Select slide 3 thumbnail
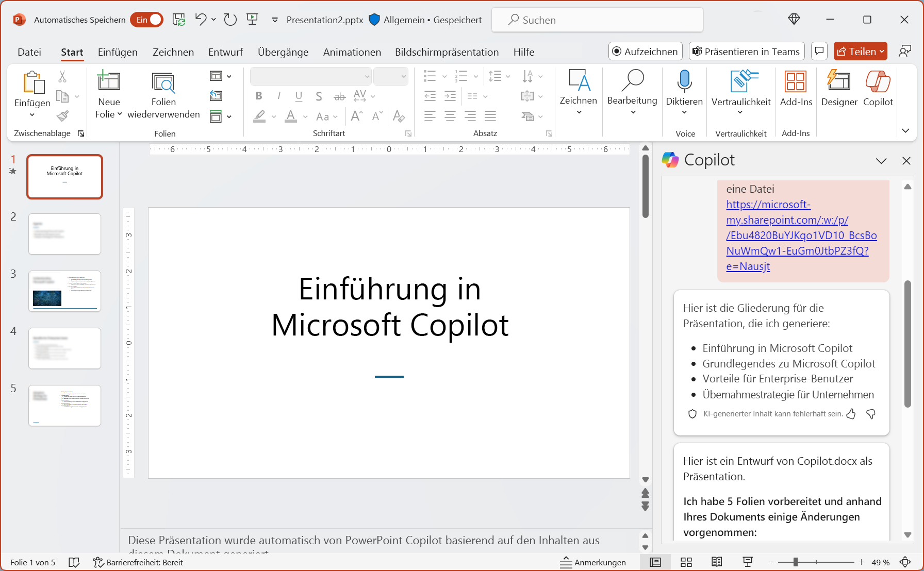 pyautogui.click(x=64, y=291)
